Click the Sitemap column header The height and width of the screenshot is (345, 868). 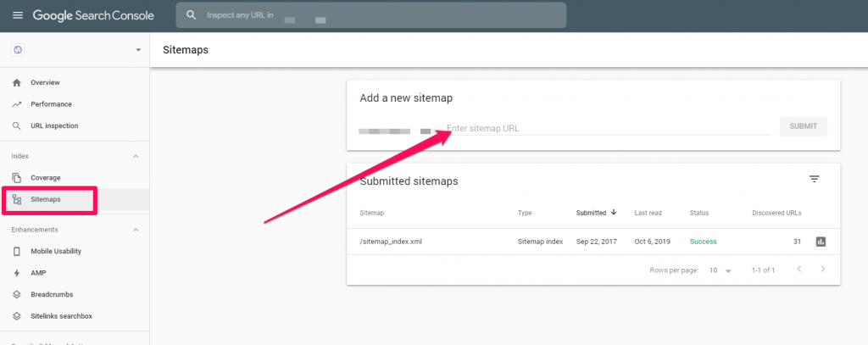[371, 213]
